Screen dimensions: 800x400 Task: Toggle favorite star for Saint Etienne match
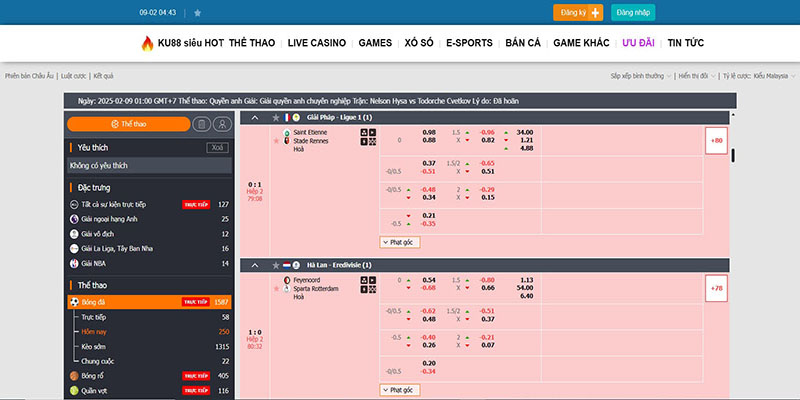point(276,141)
